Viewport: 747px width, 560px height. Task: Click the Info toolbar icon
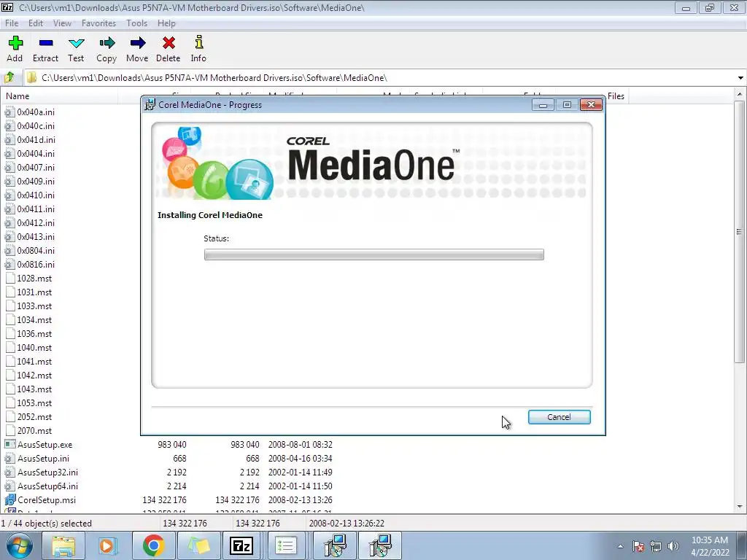point(198,43)
